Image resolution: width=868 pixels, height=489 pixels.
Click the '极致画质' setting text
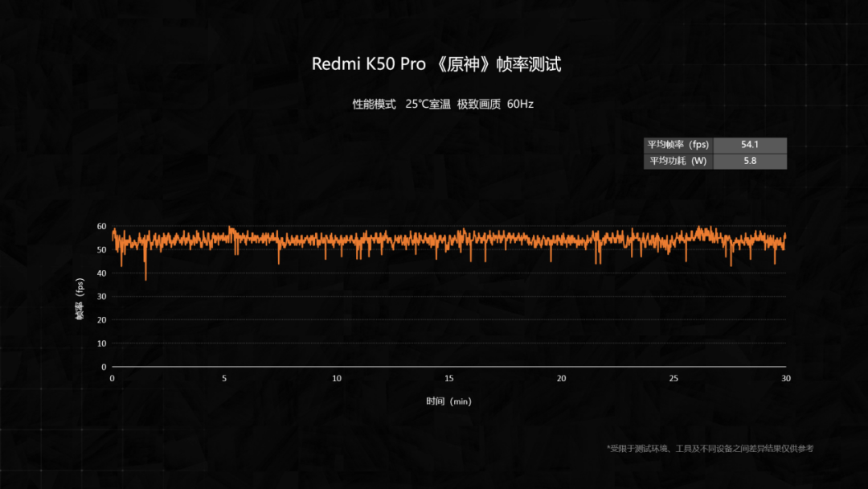pyautogui.click(x=479, y=104)
